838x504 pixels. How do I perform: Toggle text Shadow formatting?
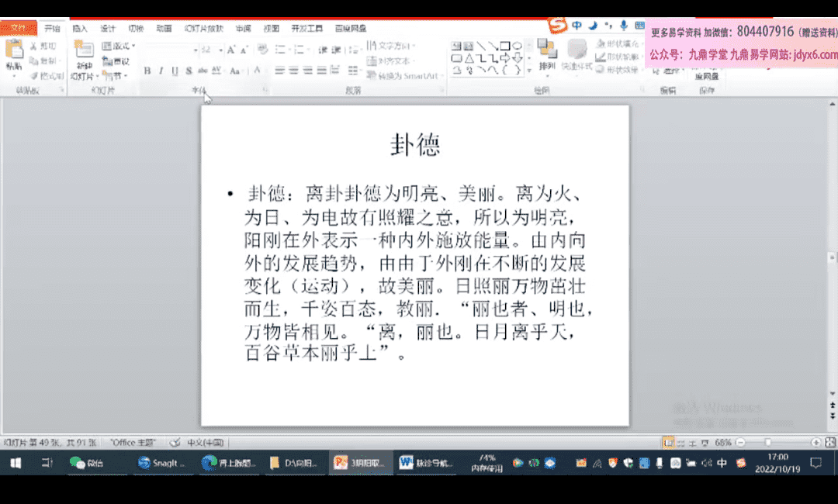point(189,71)
